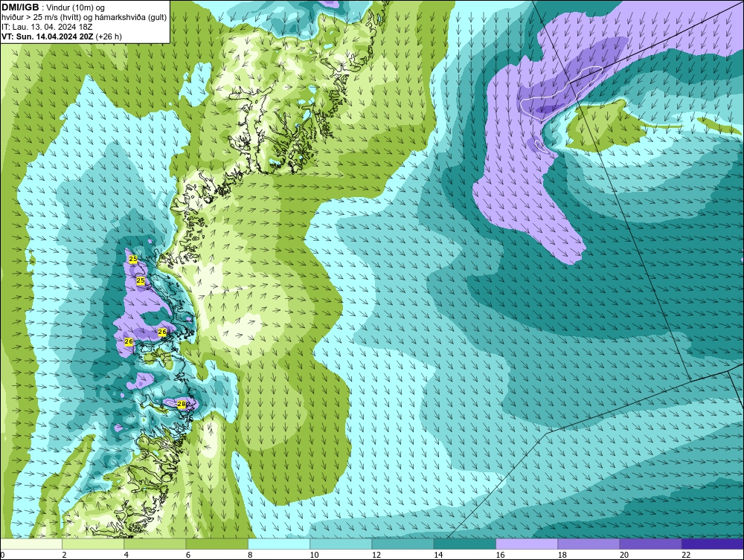Screen dimensions: 744x560
Task: Select the 20–22 m/s purple legend swatch
Action: [651, 544]
